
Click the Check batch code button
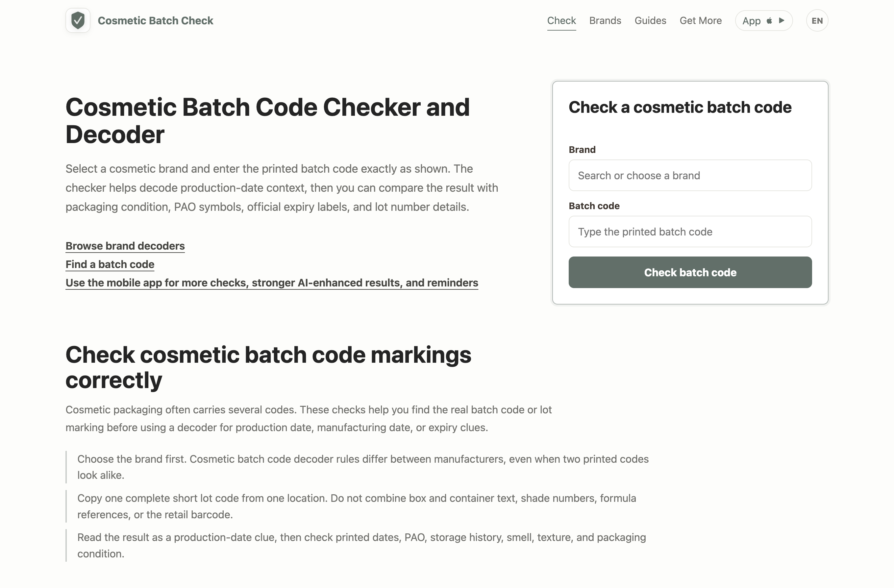point(690,272)
